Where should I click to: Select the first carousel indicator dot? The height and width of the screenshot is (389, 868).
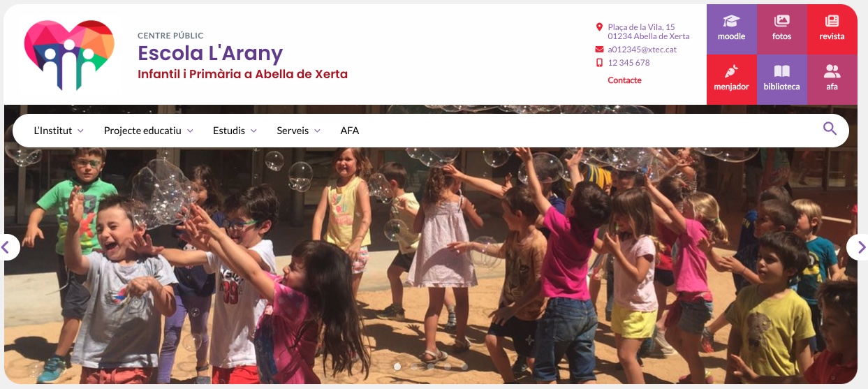click(x=397, y=366)
